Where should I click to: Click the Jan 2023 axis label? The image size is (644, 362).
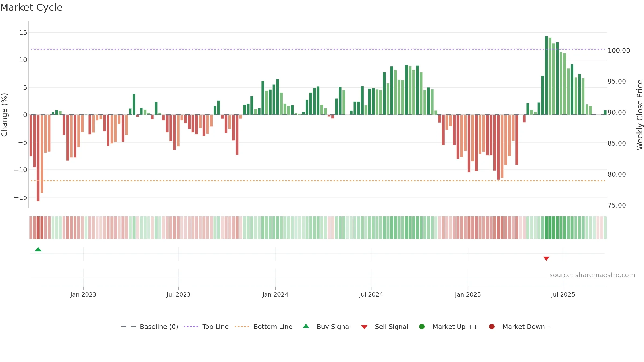point(83,295)
